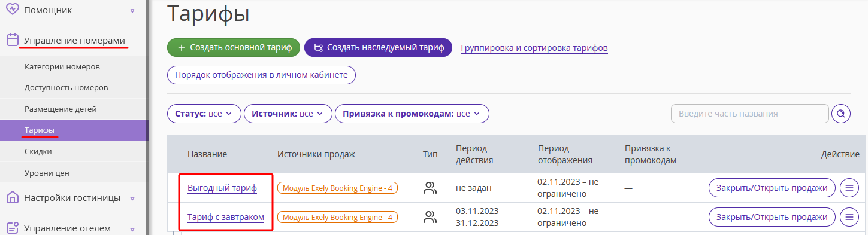Open the actions menu icon for Выгодный тариф
The width and height of the screenshot is (868, 235).
point(849,188)
